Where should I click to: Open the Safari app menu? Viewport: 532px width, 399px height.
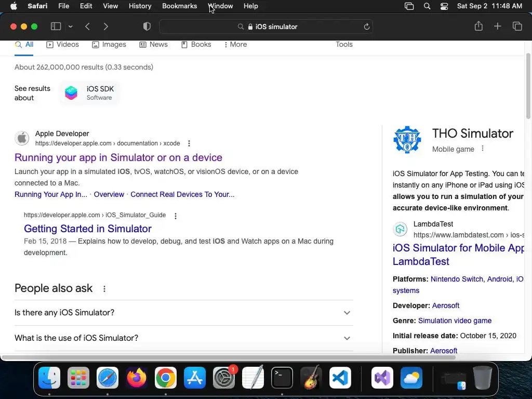[37, 6]
